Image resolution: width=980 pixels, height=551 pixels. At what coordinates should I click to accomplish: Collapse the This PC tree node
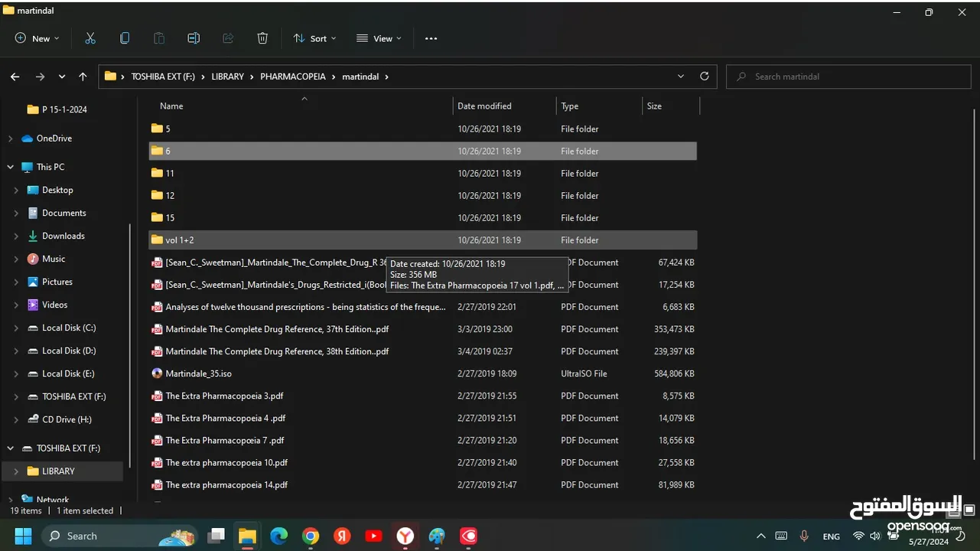click(x=10, y=167)
